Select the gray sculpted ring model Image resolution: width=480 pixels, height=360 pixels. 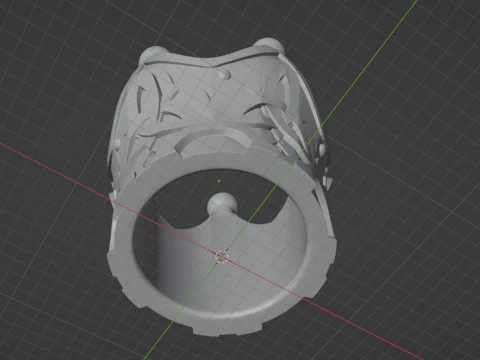click(221, 187)
